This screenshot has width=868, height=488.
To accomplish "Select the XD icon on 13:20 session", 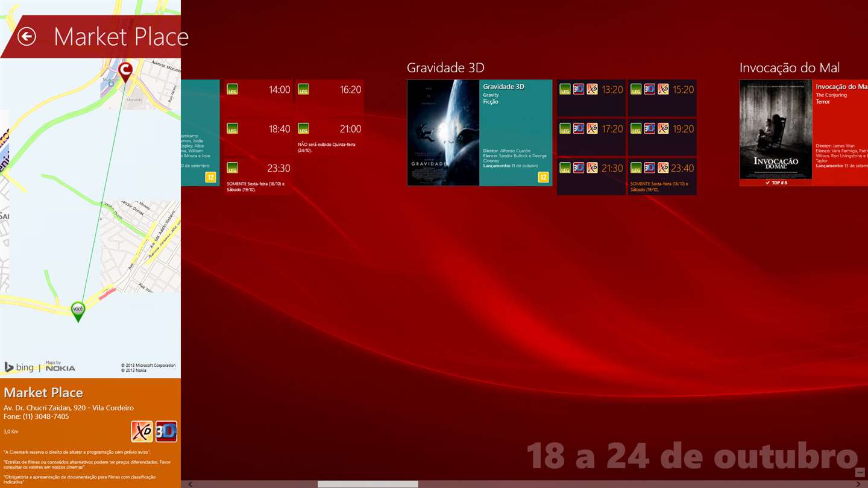I will [x=592, y=89].
